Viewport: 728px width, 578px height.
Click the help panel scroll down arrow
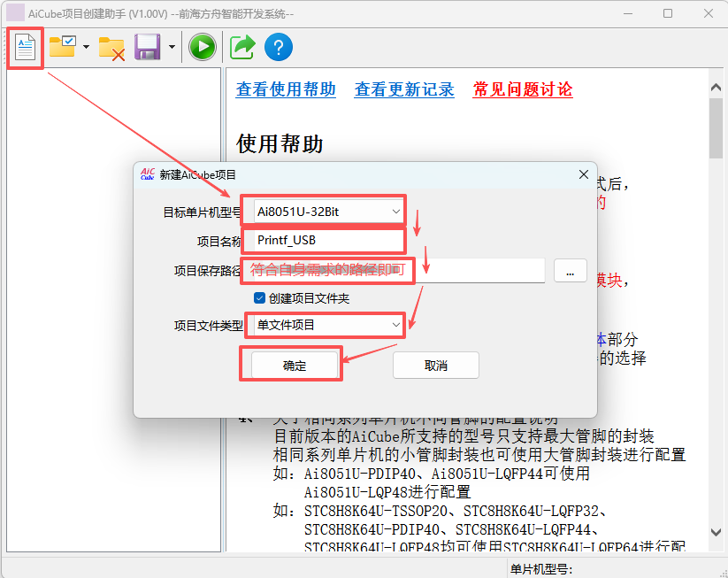coord(716,533)
